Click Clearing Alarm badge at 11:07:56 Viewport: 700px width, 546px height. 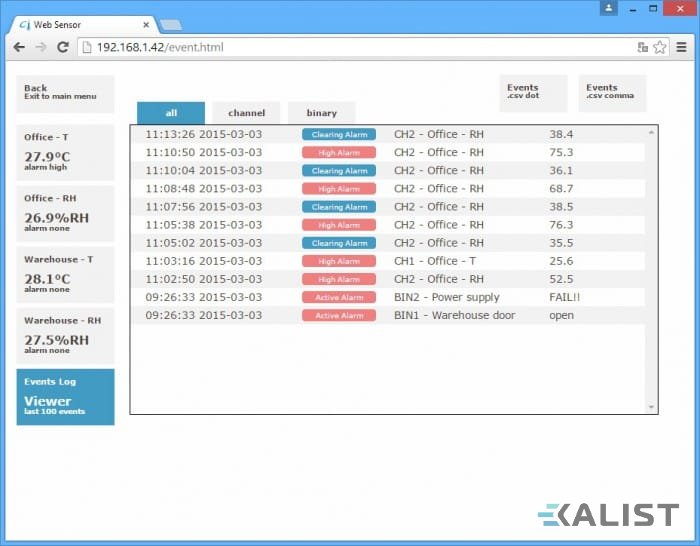[339, 207]
